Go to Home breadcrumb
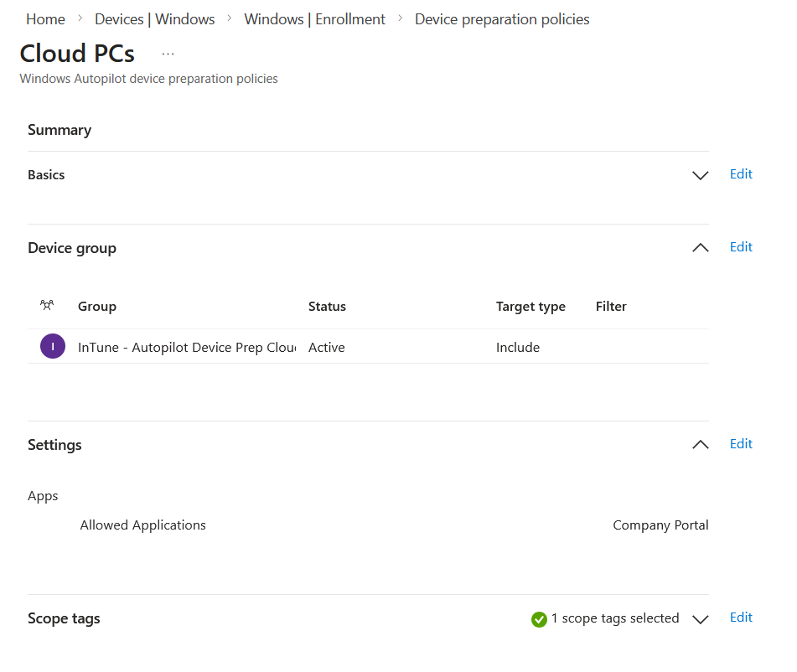797x672 pixels. [x=45, y=19]
